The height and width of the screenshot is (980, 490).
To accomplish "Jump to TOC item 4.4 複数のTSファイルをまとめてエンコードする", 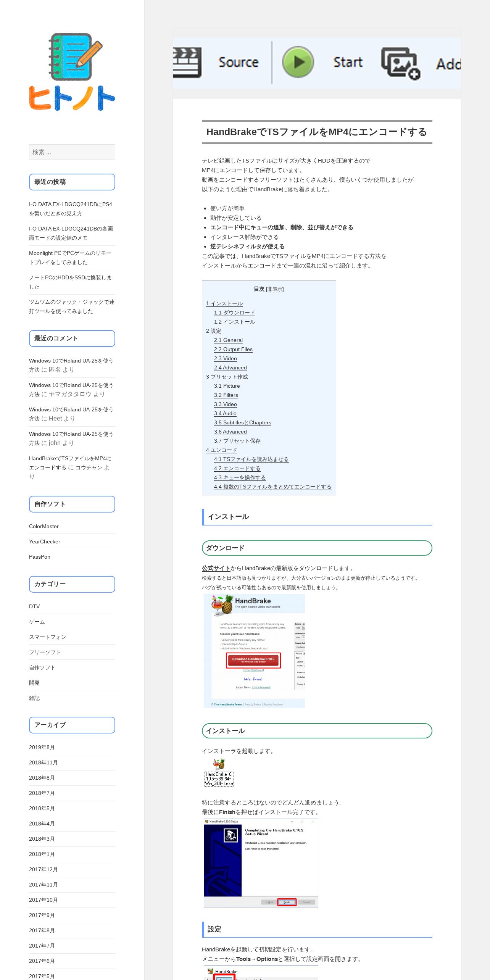I will coord(273,487).
